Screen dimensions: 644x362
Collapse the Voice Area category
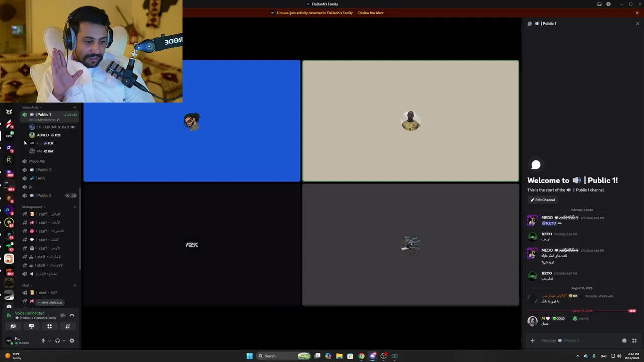[31, 107]
